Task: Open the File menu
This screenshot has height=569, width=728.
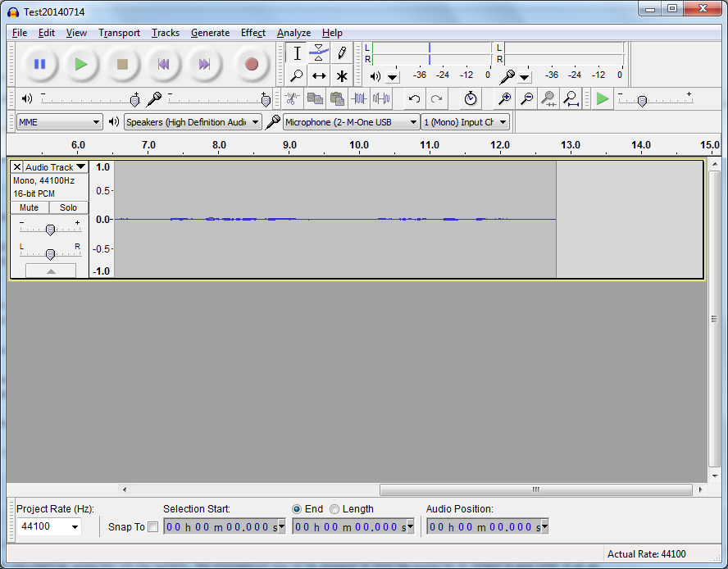Action: 20,33
